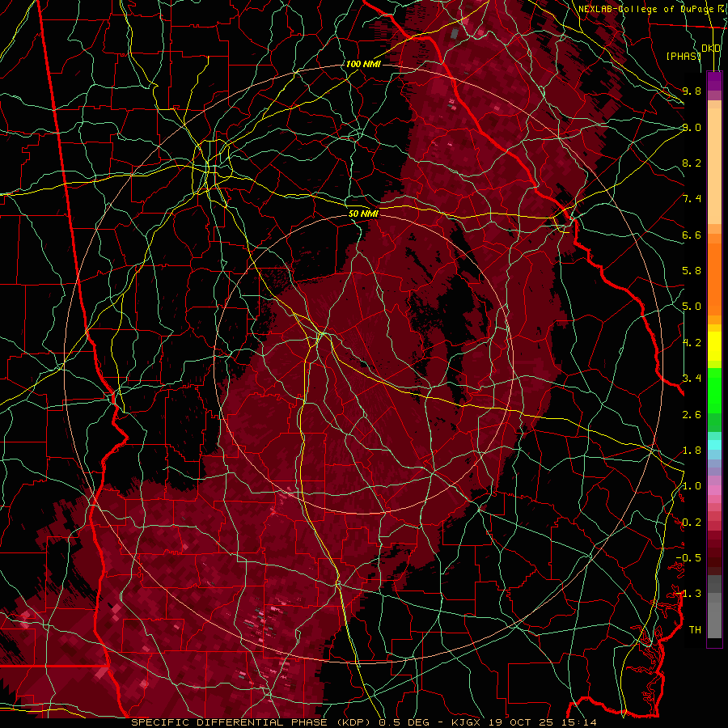Select the 5.0 value on the scale

coord(692,307)
